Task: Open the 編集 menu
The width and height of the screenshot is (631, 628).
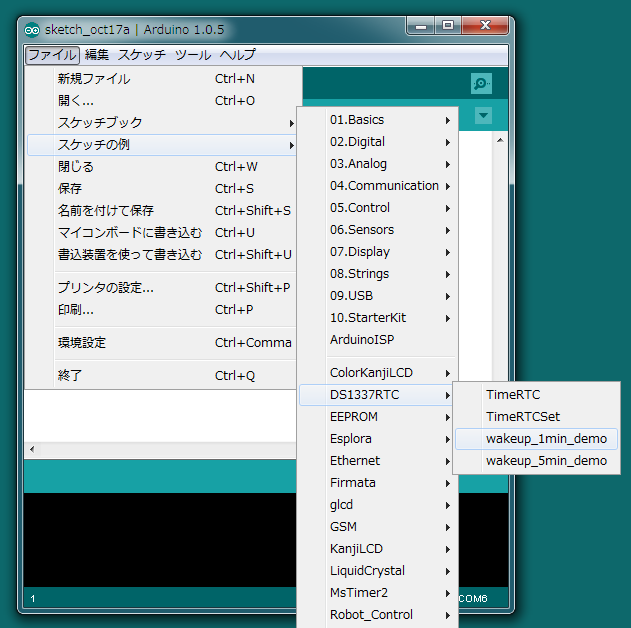Action: tap(97, 55)
